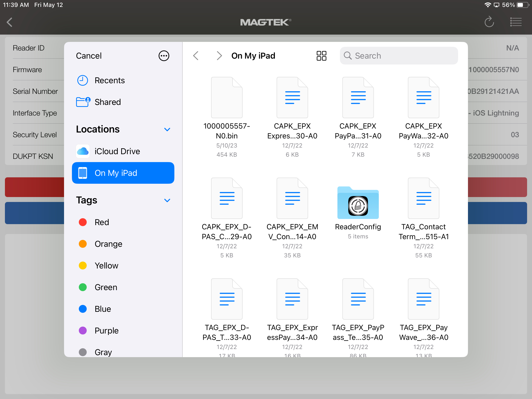Open the list menu icon in MagTek header
The image size is (532, 399).
tap(516, 22)
